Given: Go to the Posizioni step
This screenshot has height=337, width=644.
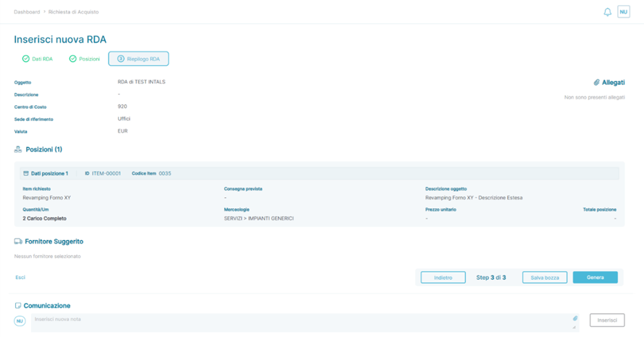Looking at the screenshot, I should [x=85, y=59].
